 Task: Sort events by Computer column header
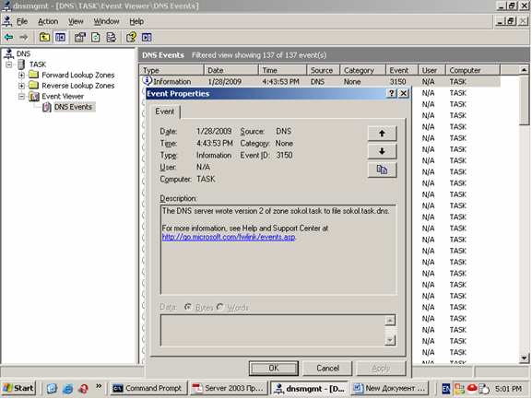point(473,70)
